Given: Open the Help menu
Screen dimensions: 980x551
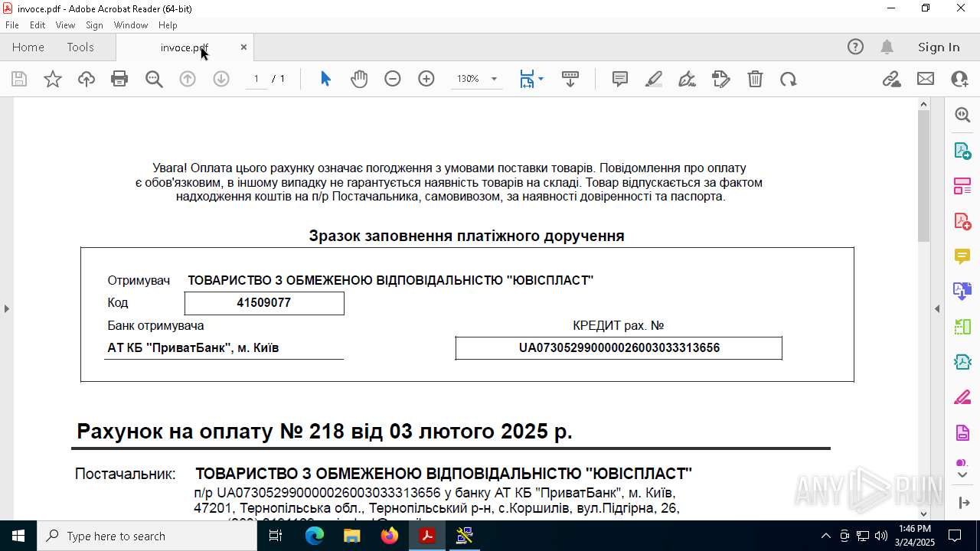Looking at the screenshot, I should click(x=168, y=25).
